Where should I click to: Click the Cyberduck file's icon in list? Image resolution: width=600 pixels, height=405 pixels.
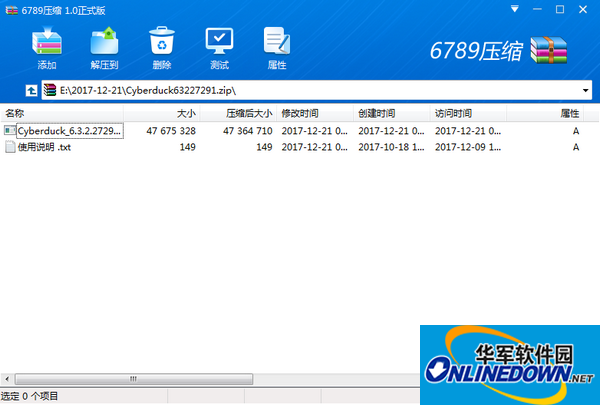10,131
